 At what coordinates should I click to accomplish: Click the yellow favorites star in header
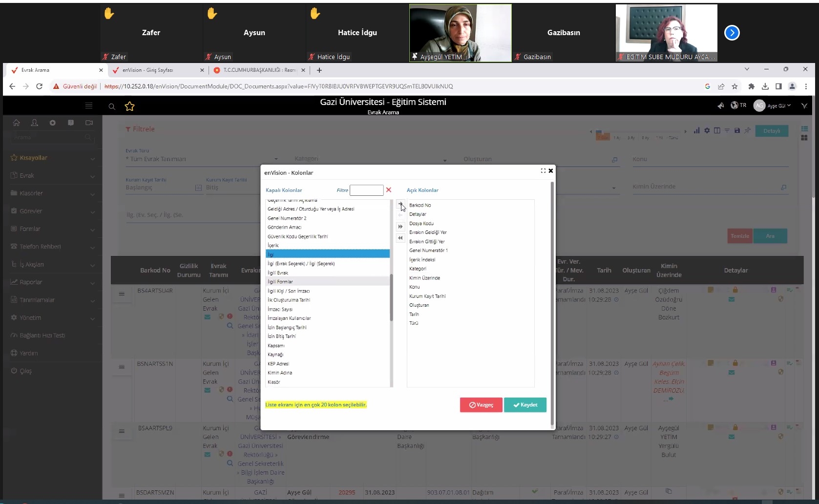tap(129, 106)
